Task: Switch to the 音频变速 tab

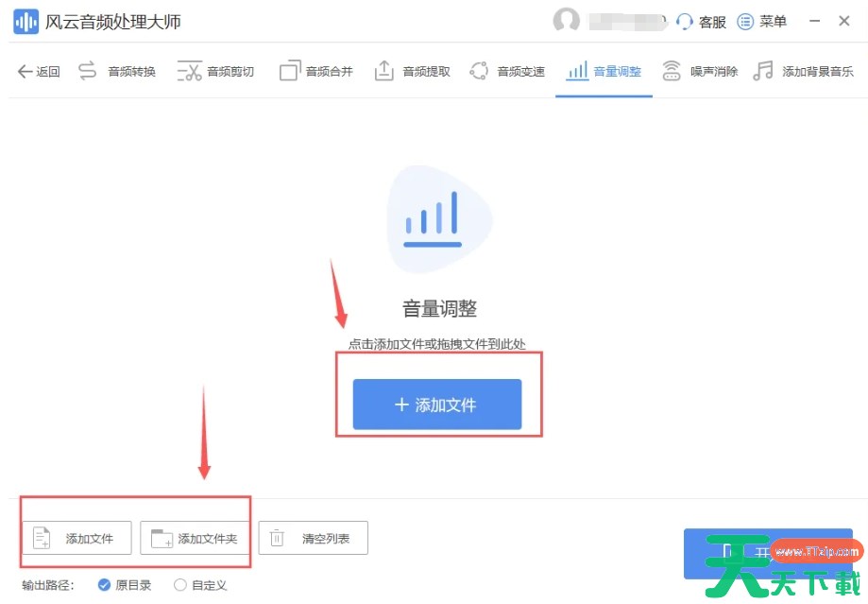Action: point(507,72)
